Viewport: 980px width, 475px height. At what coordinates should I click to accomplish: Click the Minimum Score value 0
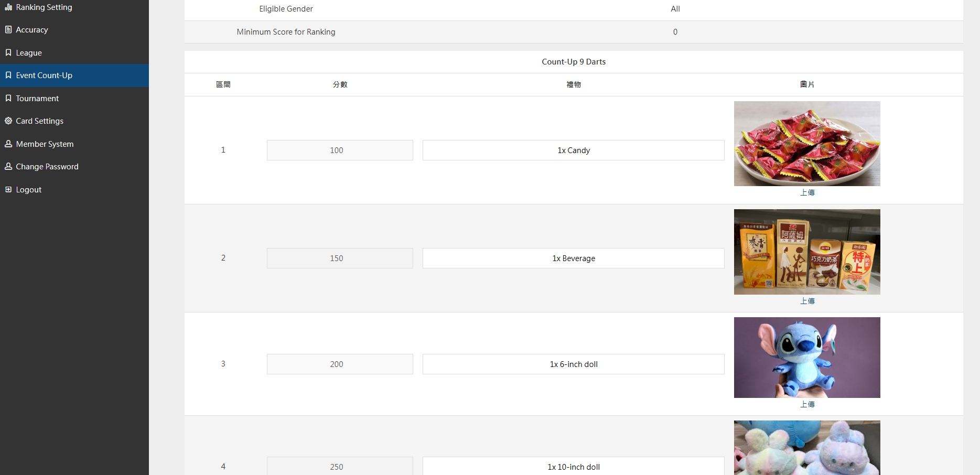[x=675, y=32]
